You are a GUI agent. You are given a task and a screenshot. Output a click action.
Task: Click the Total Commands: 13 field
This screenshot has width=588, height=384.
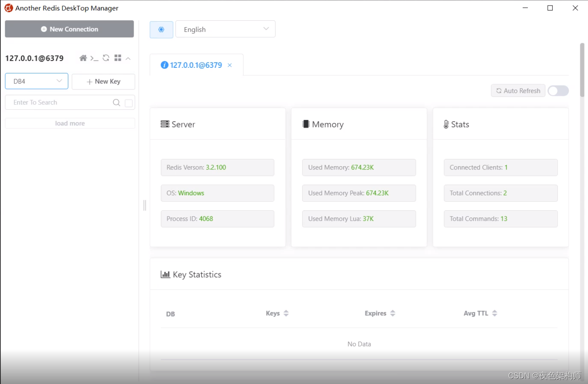[x=501, y=219]
